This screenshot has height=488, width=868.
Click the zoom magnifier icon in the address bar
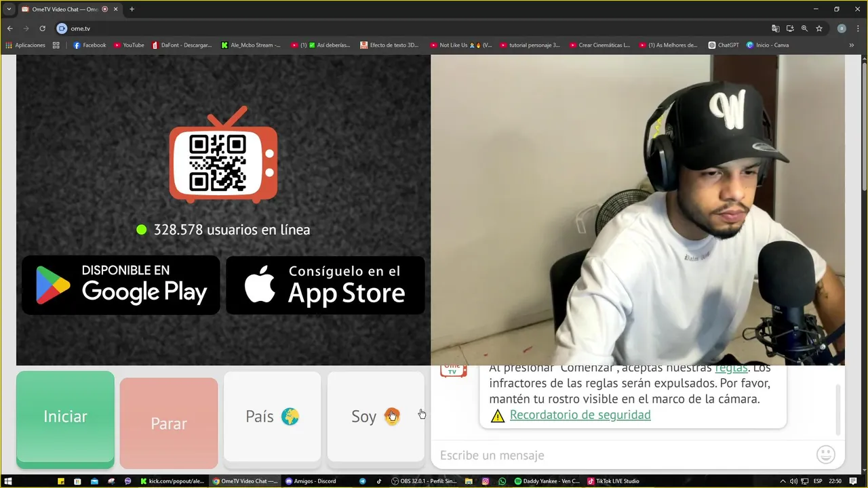click(x=804, y=28)
